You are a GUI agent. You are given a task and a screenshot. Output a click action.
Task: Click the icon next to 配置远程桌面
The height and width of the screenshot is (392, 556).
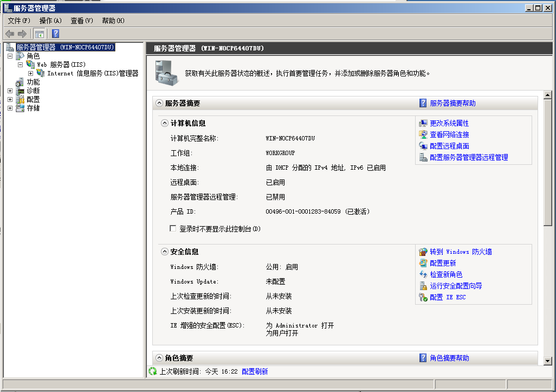coord(423,146)
